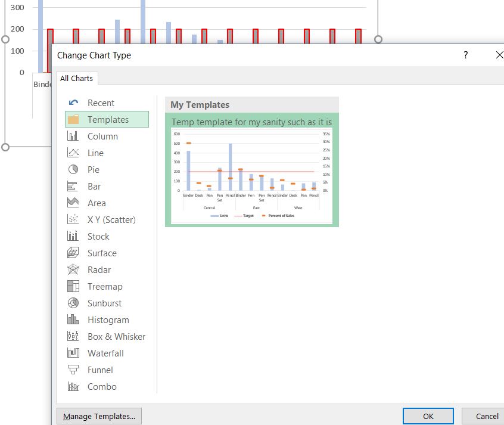Close the Change Chart Type dialog
Image resolution: width=504 pixels, height=425 pixels.
[x=499, y=55]
